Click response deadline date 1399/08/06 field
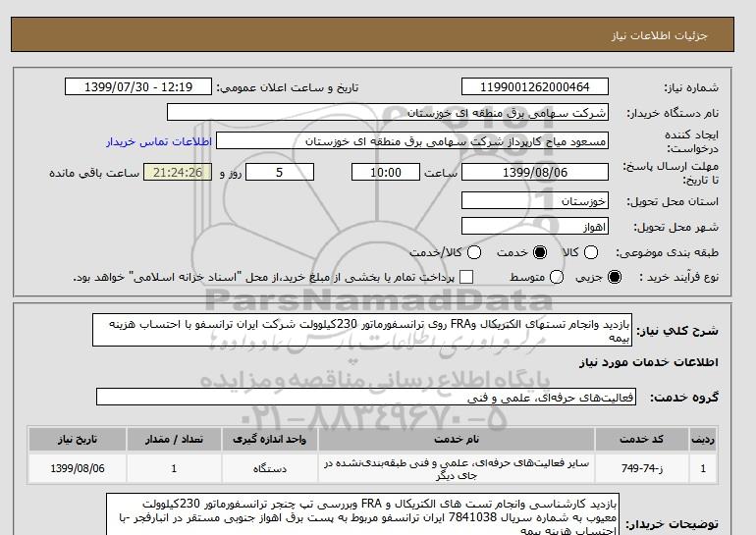The width and height of the screenshot is (756, 535). click(x=535, y=172)
